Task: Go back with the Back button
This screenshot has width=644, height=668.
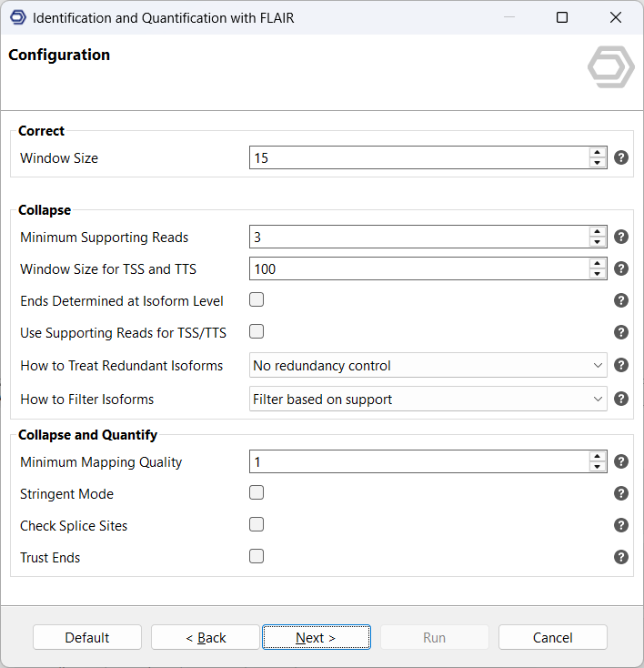Action: pos(206,637)
